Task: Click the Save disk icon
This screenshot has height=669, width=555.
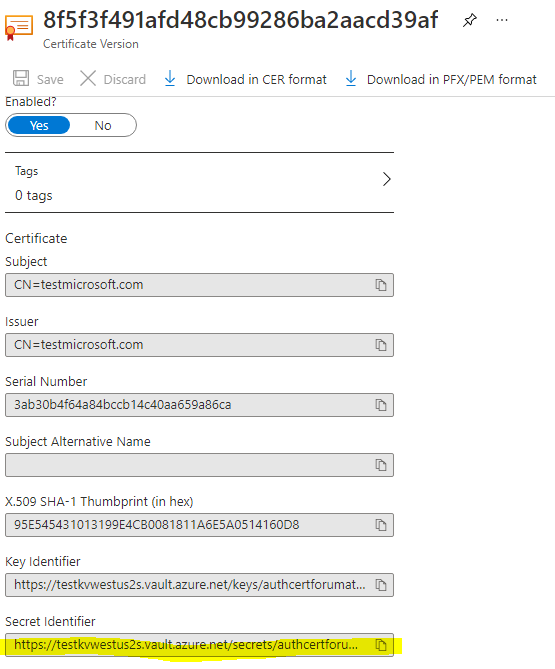Action: 21,79
